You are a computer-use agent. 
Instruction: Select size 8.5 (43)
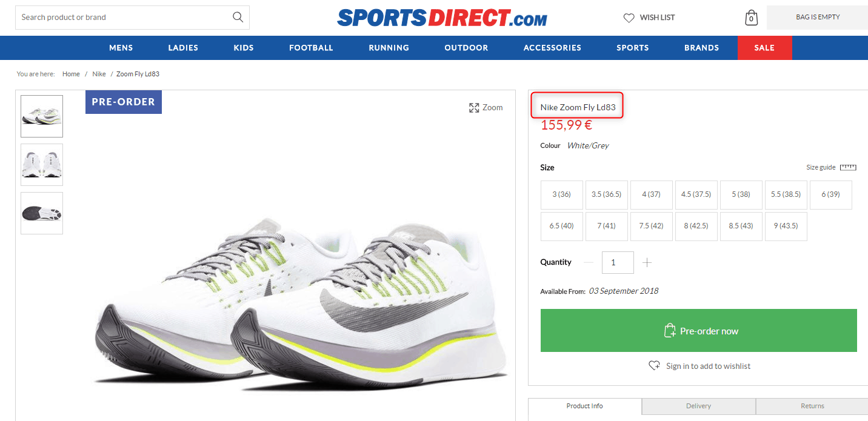pyautogui.click(x=741, y=226)
